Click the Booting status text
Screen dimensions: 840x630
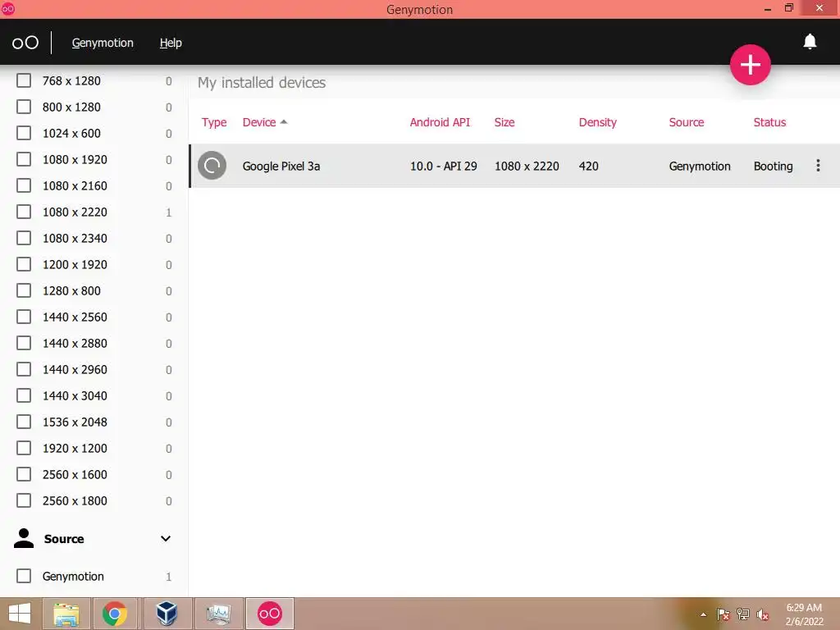[773, 166]
